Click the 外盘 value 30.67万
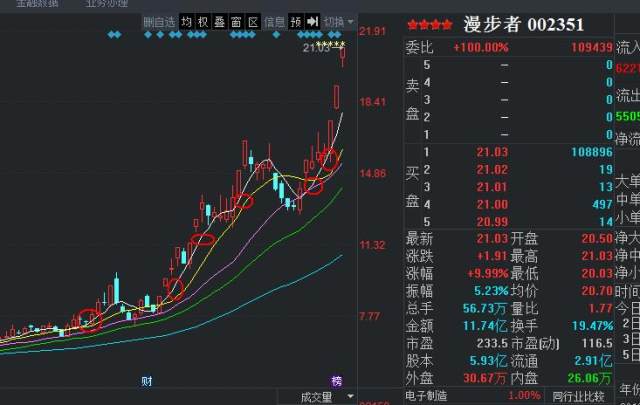The height and width of the screenshot is (405, 640). pyautogui.click(x=485, y=378)
